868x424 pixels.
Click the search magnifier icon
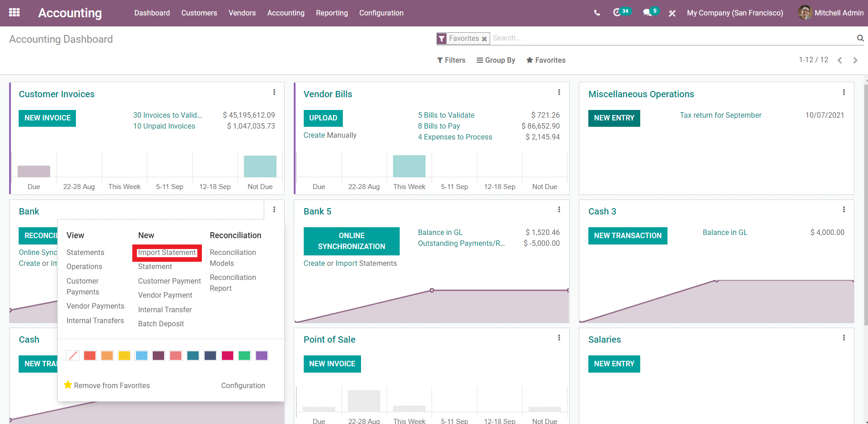pos(860,38)
